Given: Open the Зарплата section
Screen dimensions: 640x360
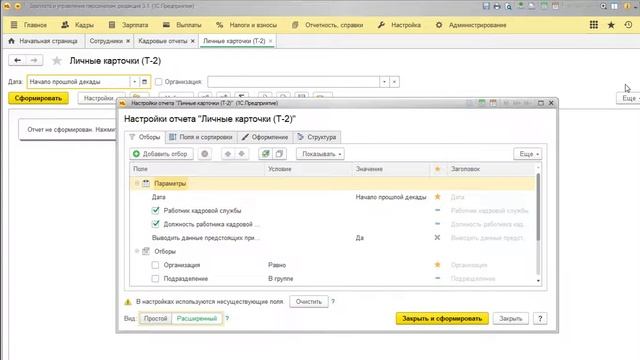Looking at the screenshot, I should tap(135, 25).
